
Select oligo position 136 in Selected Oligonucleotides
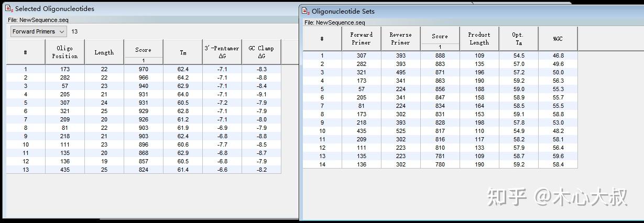coord(65,161)
